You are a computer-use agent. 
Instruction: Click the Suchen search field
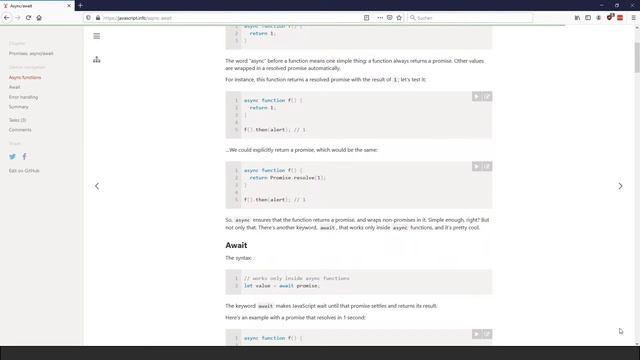(x=470, y=18)
